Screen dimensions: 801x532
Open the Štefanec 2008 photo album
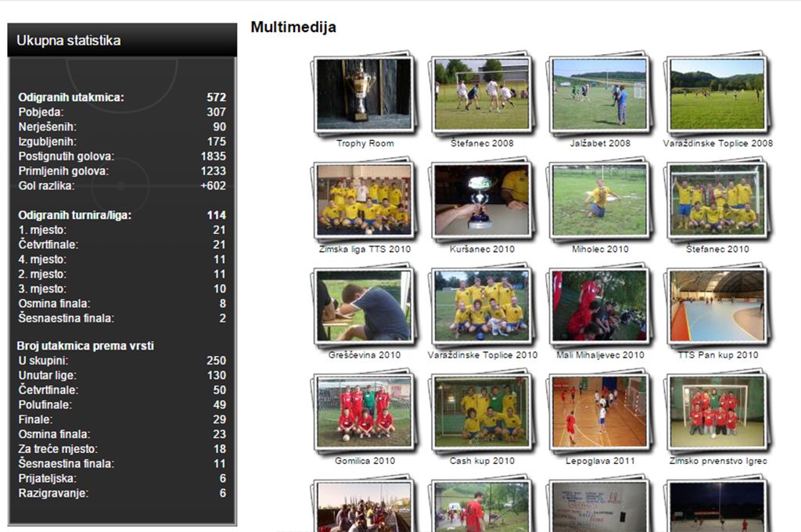[x=481, y=94]
